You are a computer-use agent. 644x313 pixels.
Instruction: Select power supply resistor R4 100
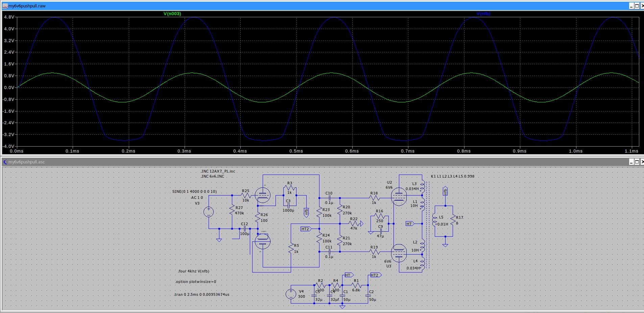point(336,285)
